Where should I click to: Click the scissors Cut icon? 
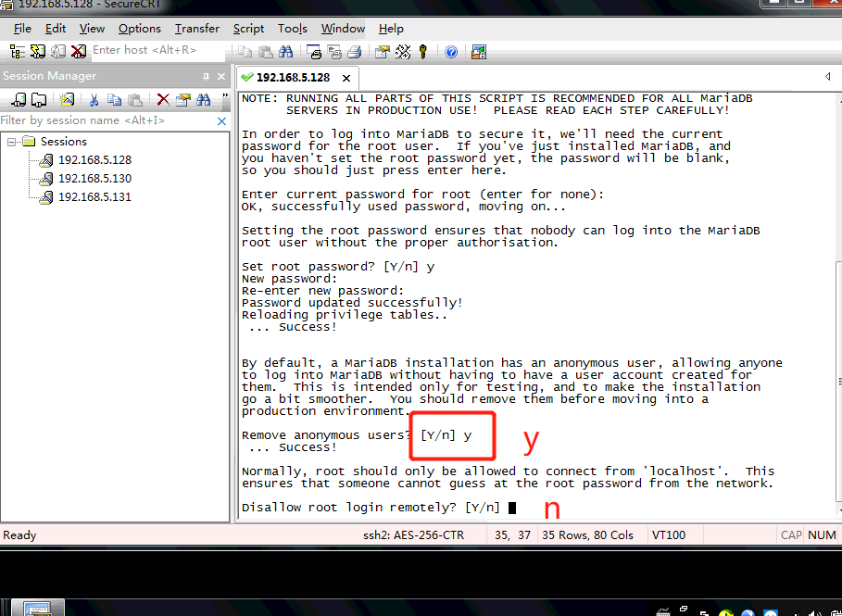[x=94, y=99]
